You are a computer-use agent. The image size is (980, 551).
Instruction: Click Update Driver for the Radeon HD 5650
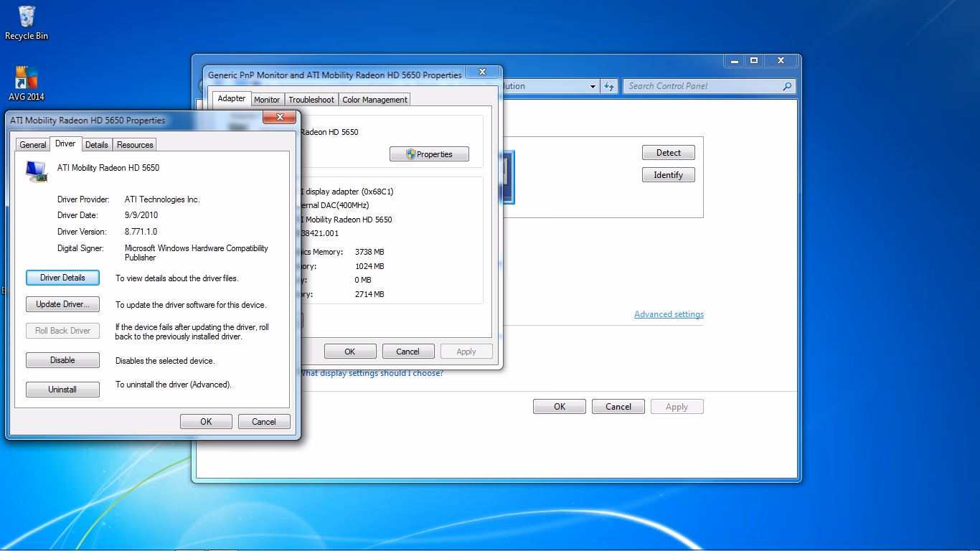coord(62,304)
